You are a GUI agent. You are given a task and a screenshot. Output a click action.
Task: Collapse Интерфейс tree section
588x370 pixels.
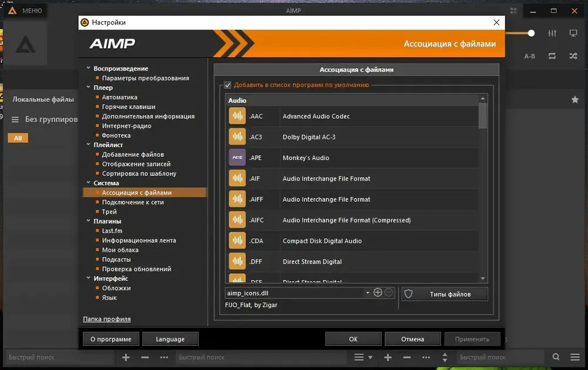tap(89, 278)
